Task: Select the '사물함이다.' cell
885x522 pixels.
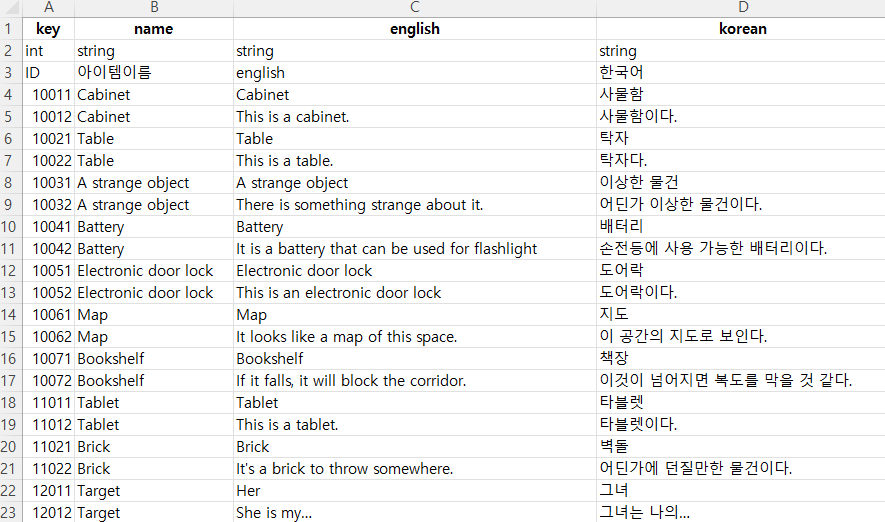Action: [741, 117]
